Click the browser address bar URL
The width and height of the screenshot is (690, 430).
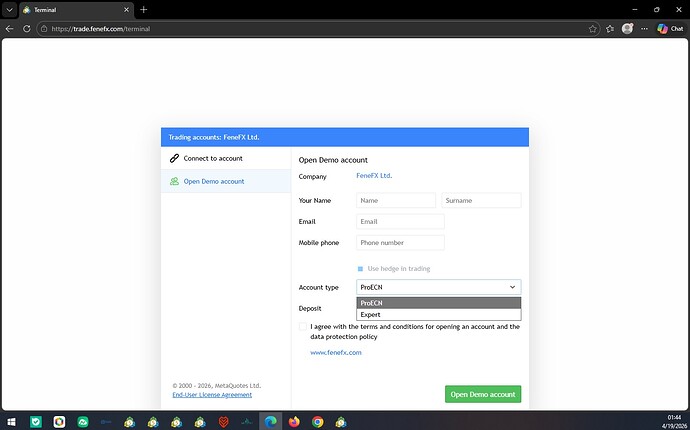[101, 29]
